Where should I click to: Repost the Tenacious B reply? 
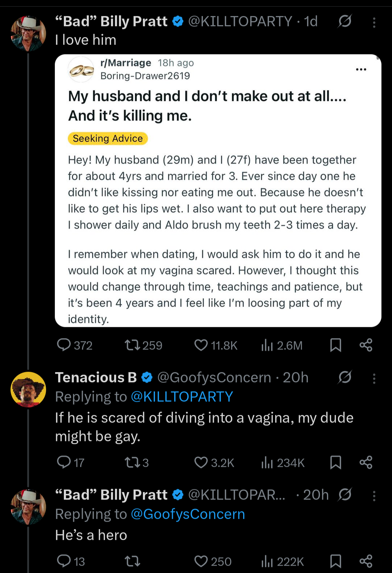pyautogui.click(x=132, y=463)
